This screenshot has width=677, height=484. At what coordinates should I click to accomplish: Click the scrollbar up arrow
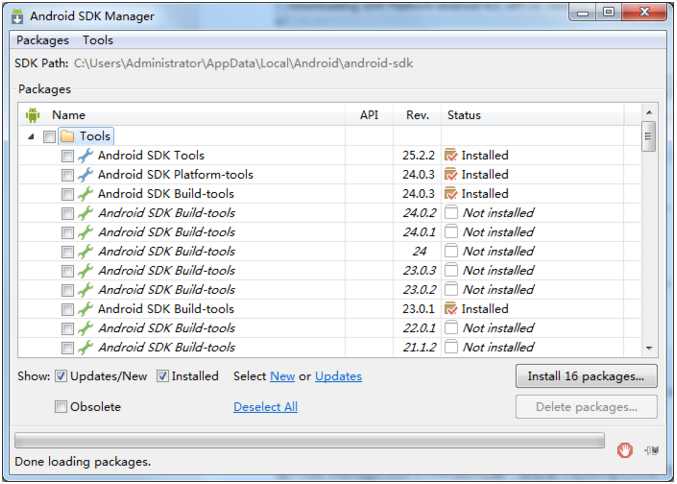649,112
